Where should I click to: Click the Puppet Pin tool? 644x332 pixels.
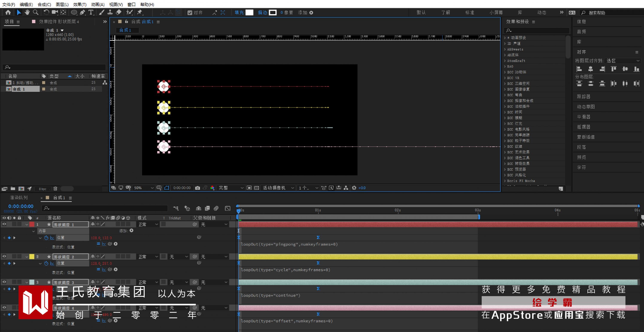[140, 12]
